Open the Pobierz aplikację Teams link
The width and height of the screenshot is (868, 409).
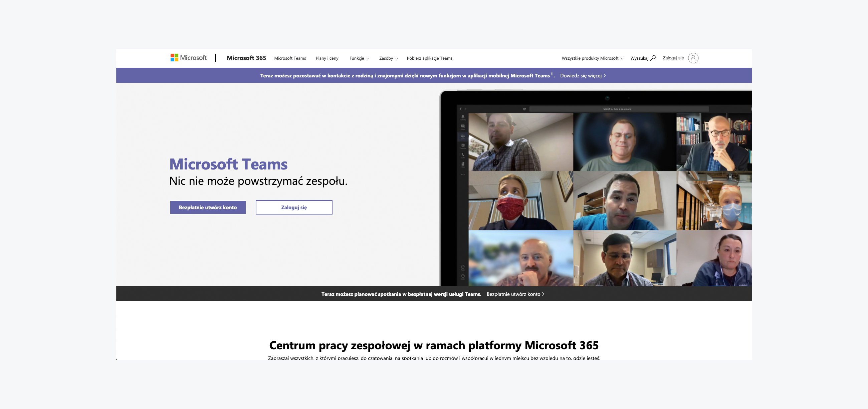tap(429, 58)
